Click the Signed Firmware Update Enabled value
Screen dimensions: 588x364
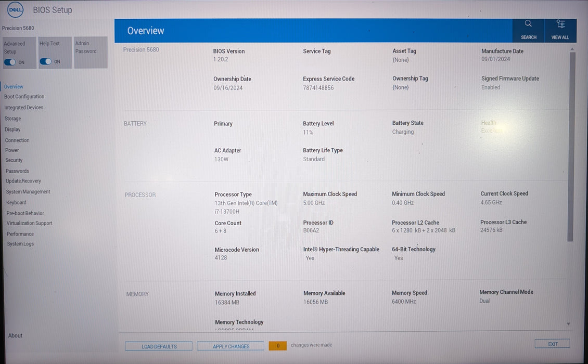[491, 87]
